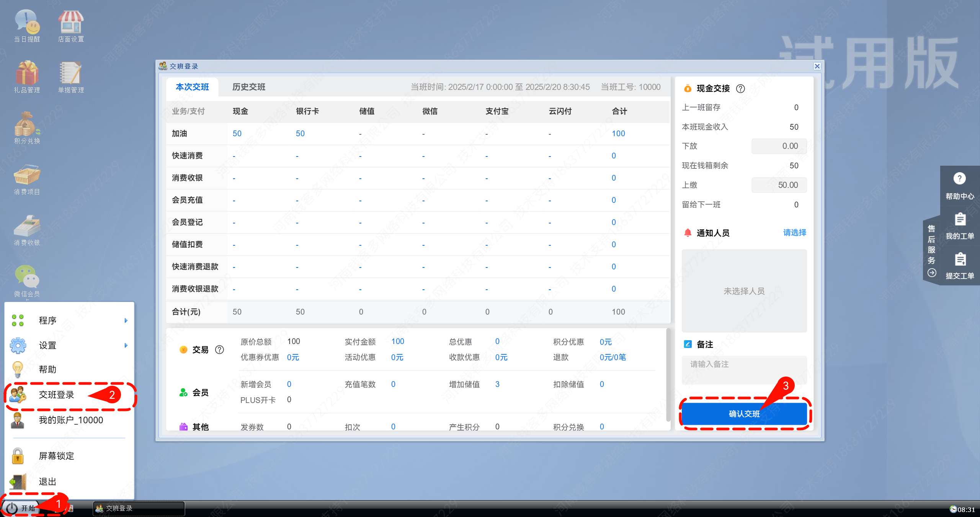Image resolution: width=980 pixels, height=517 pixels.
Task: Expand the 程序 submenu arrow
Action: pyautogui.click(x=126, y=321)
